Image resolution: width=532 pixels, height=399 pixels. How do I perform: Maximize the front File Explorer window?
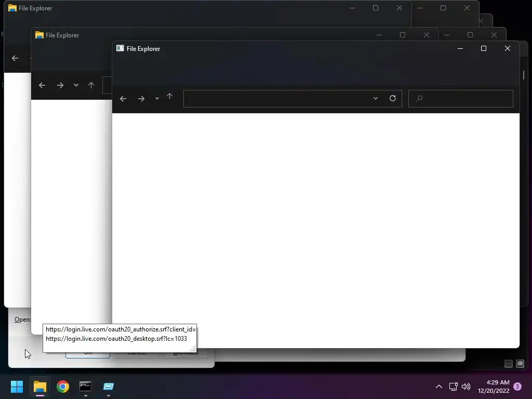point(484,48)
